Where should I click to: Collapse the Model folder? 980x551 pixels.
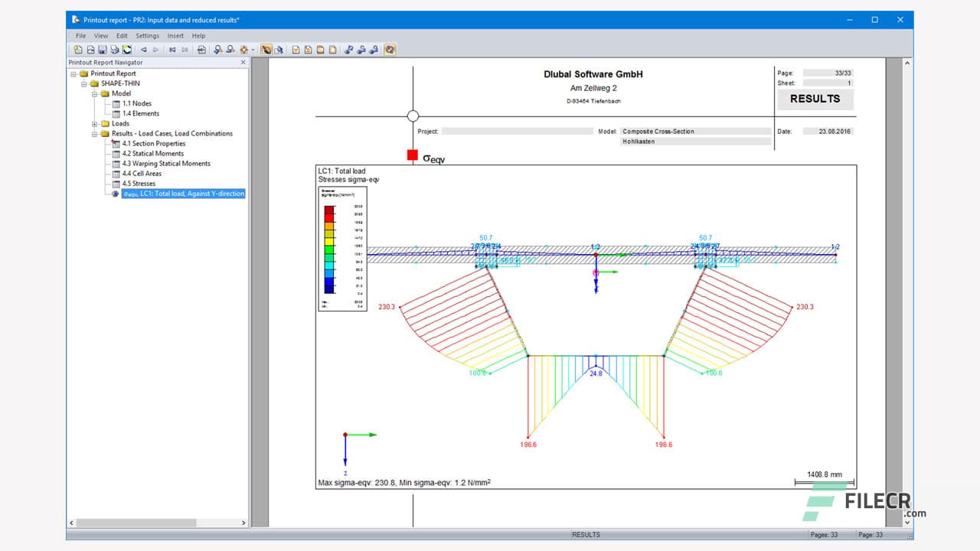pos(95,93)
